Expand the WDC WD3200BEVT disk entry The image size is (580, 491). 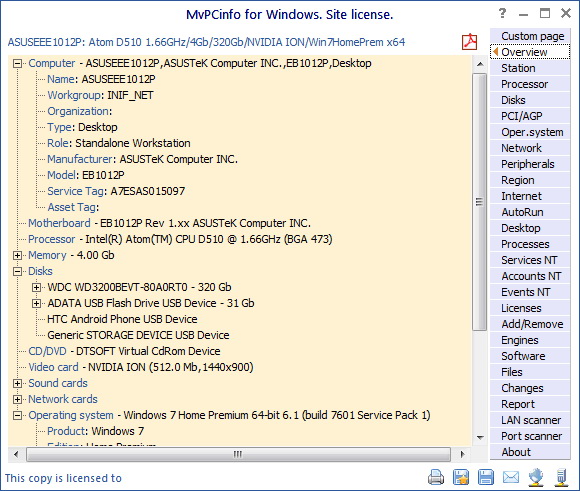coord(36,287)
